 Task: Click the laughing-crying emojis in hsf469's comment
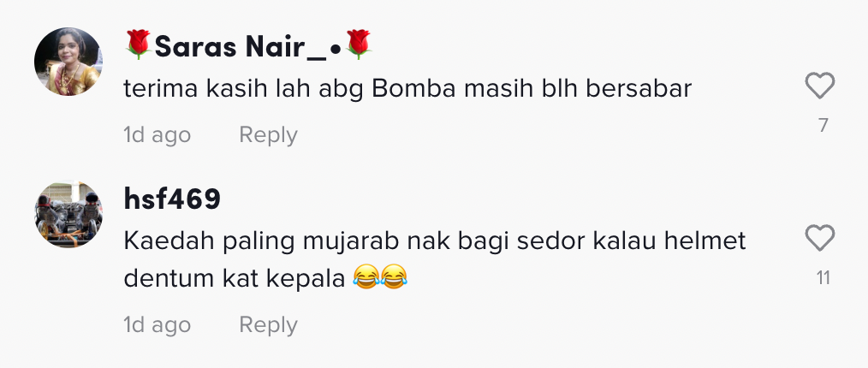(x=380, y=276)
